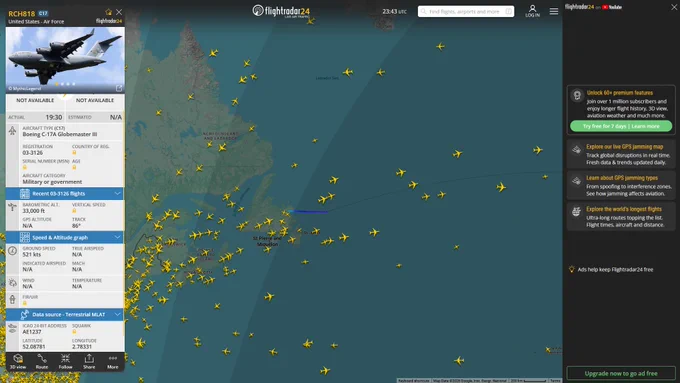Viewport: 680px width, 383px height.
Task: Click the Flightradar24 on YouTube link
Action: pos(593,7)
